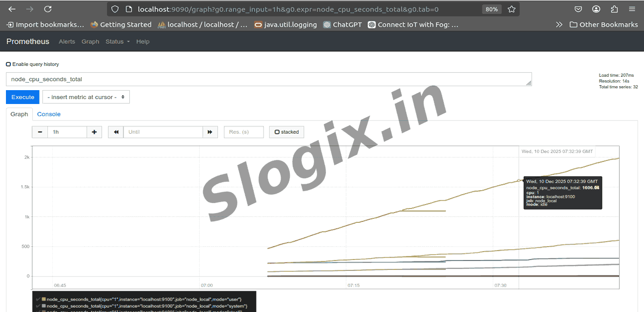
Task: Open the Firefox extensions icon
Action: coord(614,9)
